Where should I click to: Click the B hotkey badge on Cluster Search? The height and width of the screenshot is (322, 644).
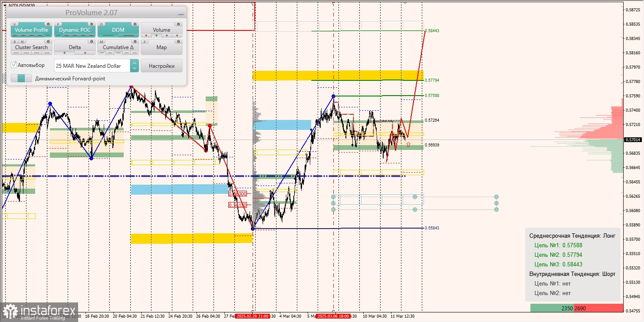15,42
